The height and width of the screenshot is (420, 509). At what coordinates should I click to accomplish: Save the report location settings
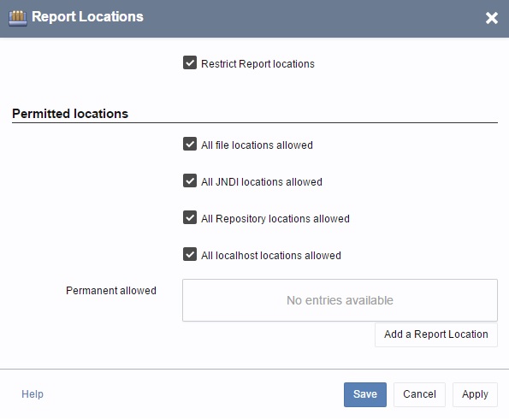pyautogui.click(x=365, y=394)
